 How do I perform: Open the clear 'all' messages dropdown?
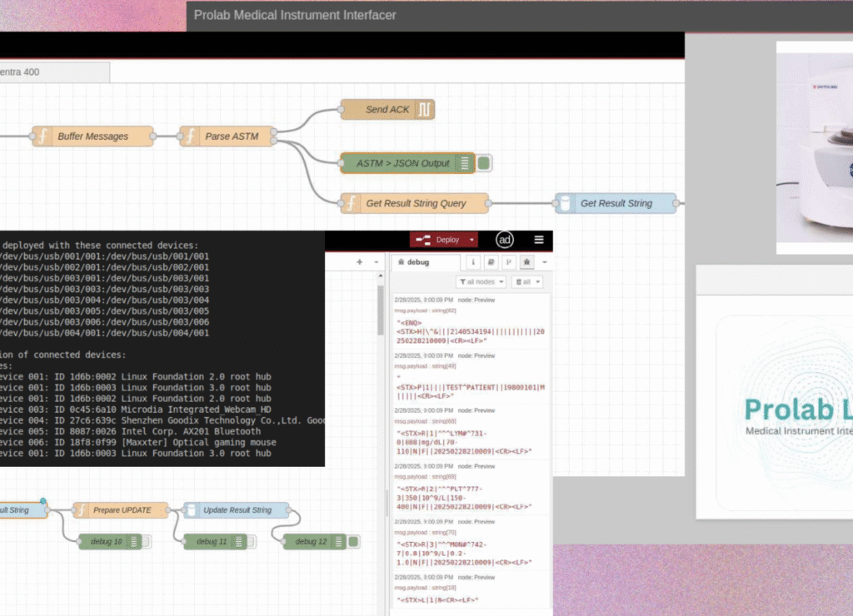(526, 282)
